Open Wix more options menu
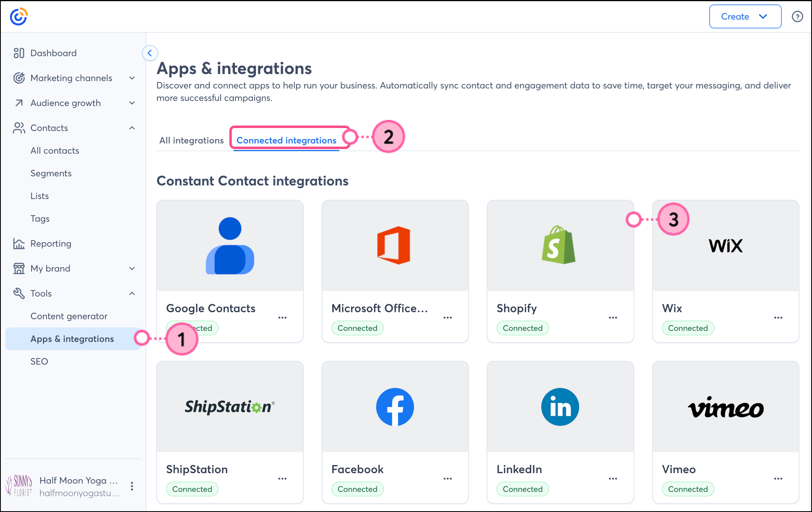This screenshot has width=812, height=512. coord(778,318)
